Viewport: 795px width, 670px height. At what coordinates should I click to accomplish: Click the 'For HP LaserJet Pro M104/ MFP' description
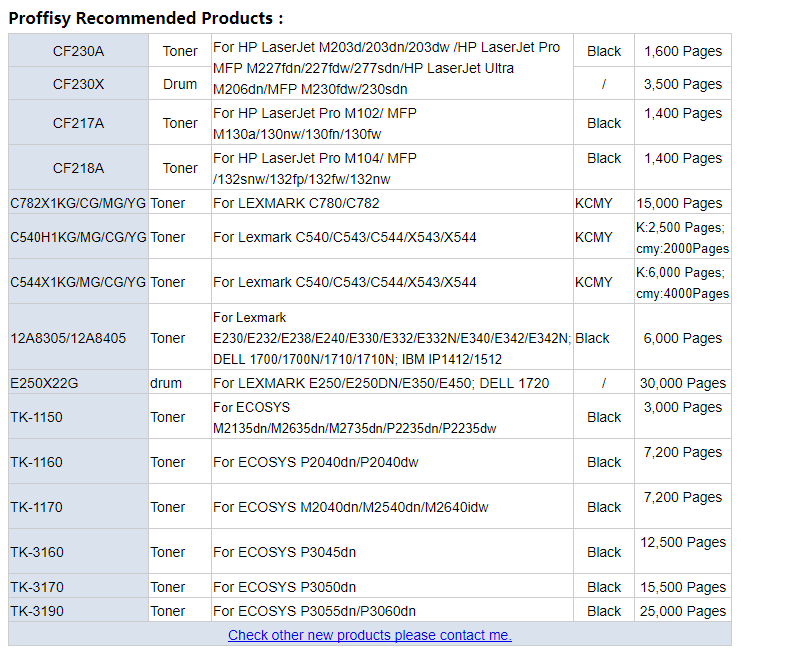tap(392, 168)
